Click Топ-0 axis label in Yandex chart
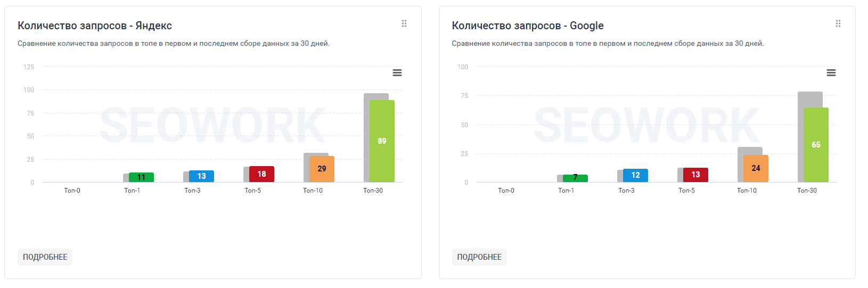 (x=72, y=191)
